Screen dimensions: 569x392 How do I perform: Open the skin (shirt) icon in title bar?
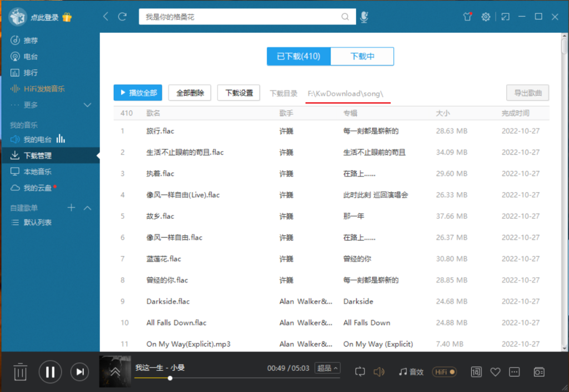click(467, 17)
